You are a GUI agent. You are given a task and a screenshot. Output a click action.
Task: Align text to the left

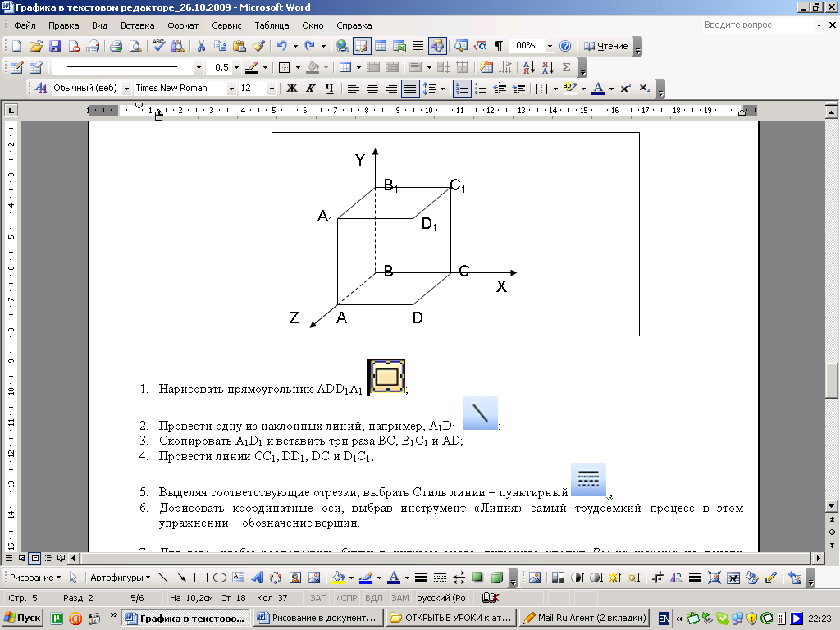point(353,89)
